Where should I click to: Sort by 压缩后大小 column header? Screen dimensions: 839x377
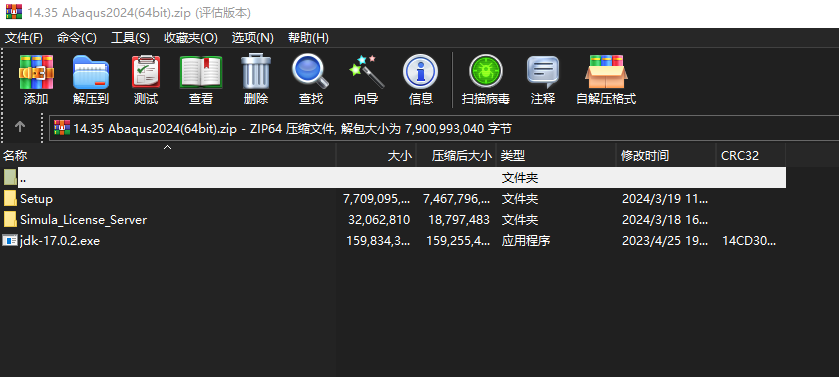point(456,156)
